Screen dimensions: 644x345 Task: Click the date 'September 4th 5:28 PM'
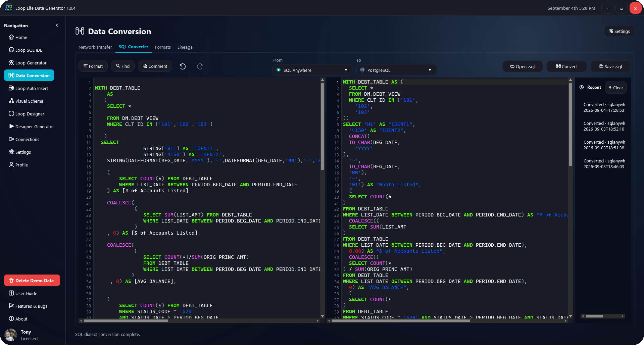point(571,8)
